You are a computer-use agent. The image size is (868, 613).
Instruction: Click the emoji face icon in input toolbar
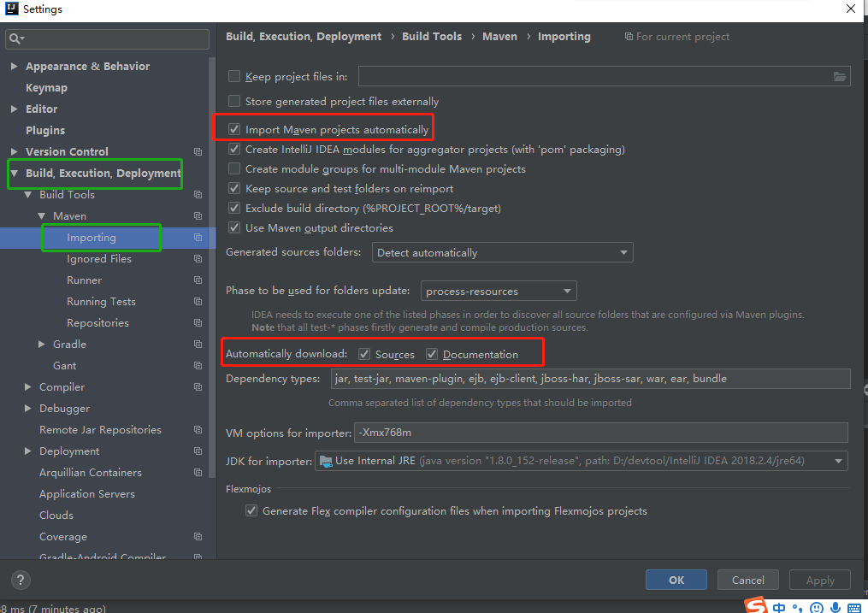point(816,608)
